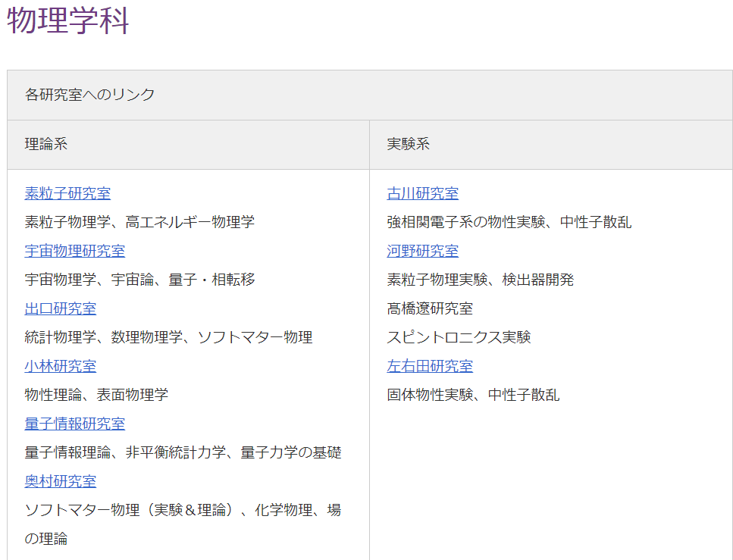Click the text 固体物性実験、中性子散乱
The width and height of the screenshot is (733, 560).
click(473, 395)
